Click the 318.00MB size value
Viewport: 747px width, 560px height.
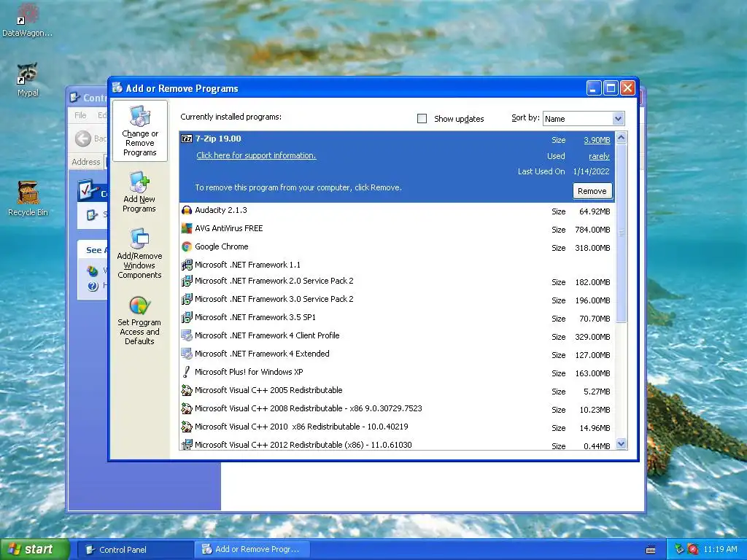click(592, 248)
